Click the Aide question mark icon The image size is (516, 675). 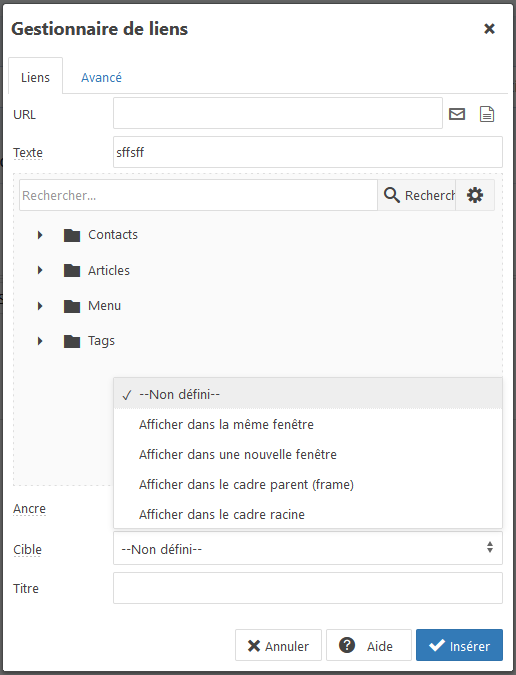tap(347, 645)
